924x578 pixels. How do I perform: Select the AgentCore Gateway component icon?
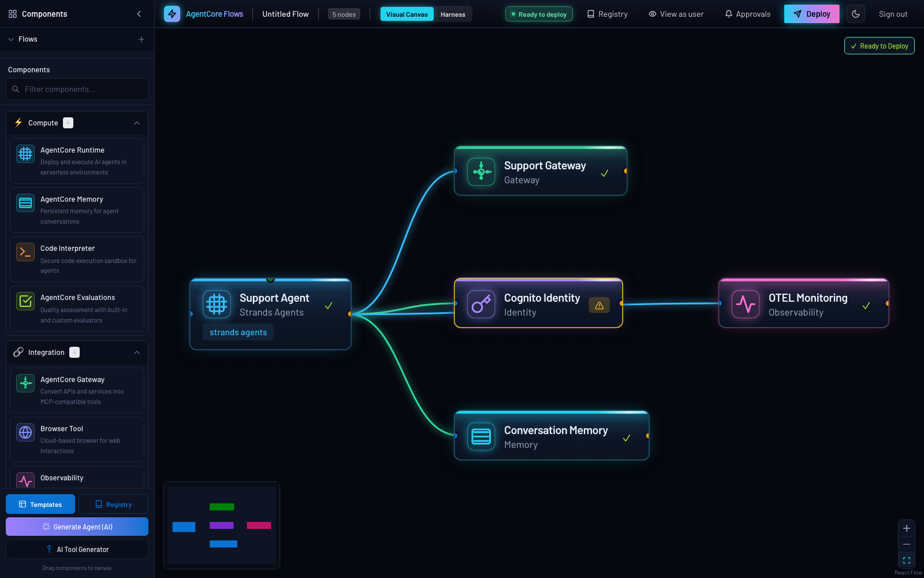25,383
